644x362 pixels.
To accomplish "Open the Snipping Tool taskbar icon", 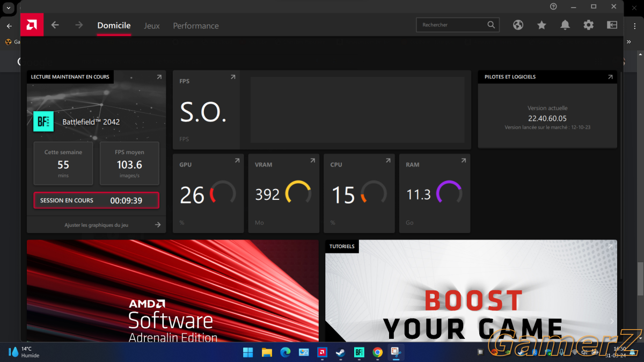I will (396, 352).
